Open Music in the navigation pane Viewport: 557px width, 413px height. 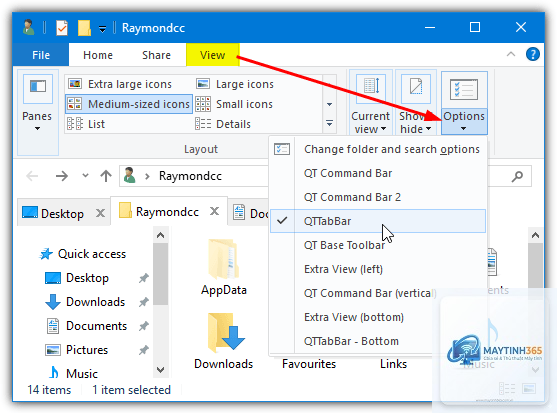coord(73,374)
